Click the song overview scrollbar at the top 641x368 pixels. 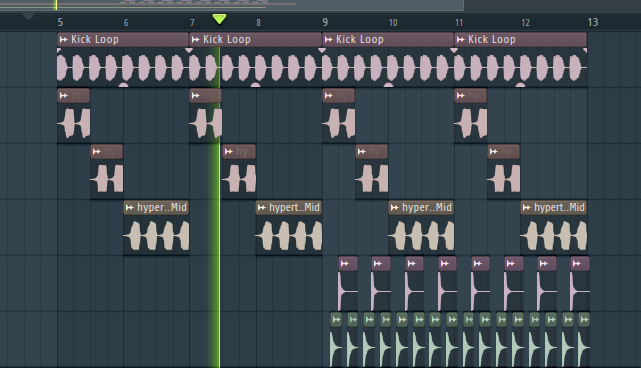(x=232, y=5)
